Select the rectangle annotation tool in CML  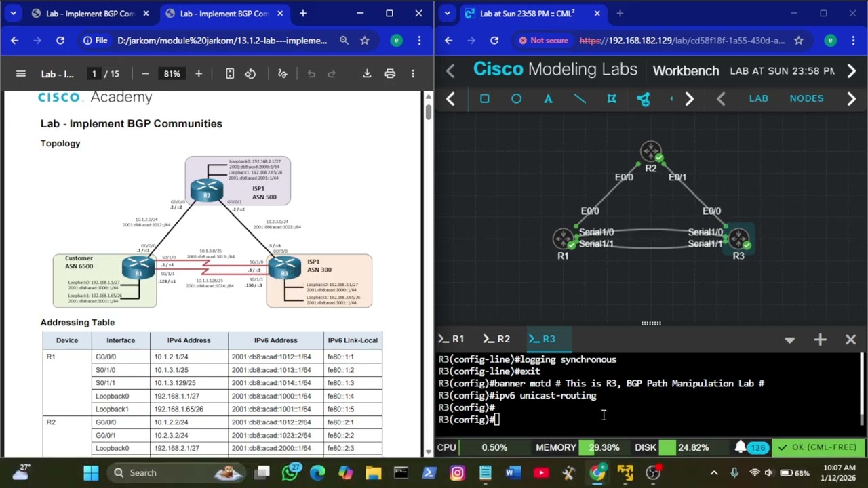[x=484, y=99]
